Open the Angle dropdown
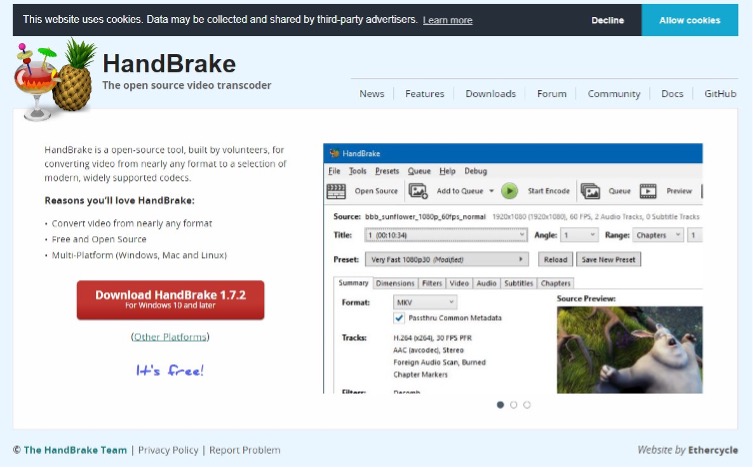Image resolution: width=755 pixels, height=468 pixels. click(x=579, y=235)
